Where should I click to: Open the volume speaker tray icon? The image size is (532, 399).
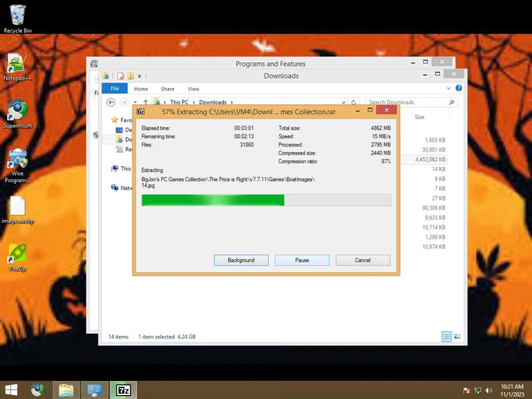[489, 391]
